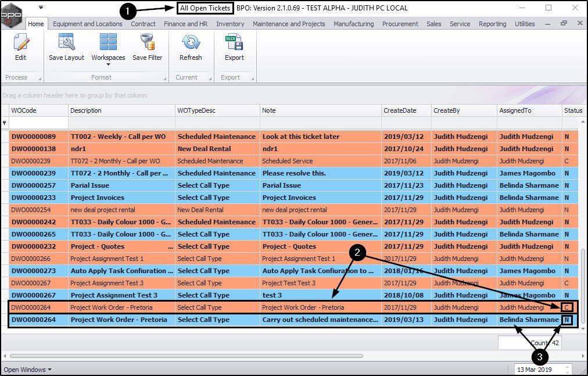Click the filter row indicator icon
This screenshot has width=588, height=376.
[5, 123]
